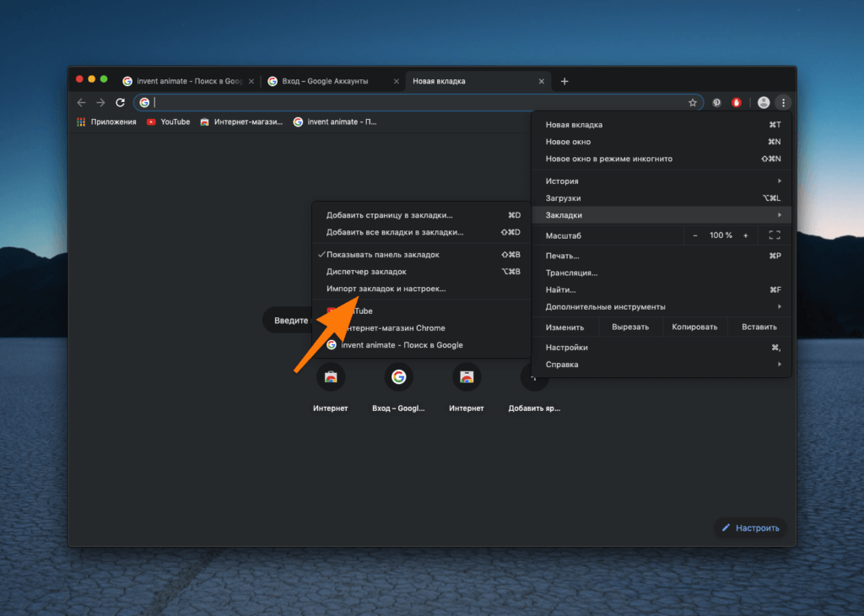Expand Дополнительные инструменты submenu
The height and width of the screenshot is (616, 864).
(661, 306)
